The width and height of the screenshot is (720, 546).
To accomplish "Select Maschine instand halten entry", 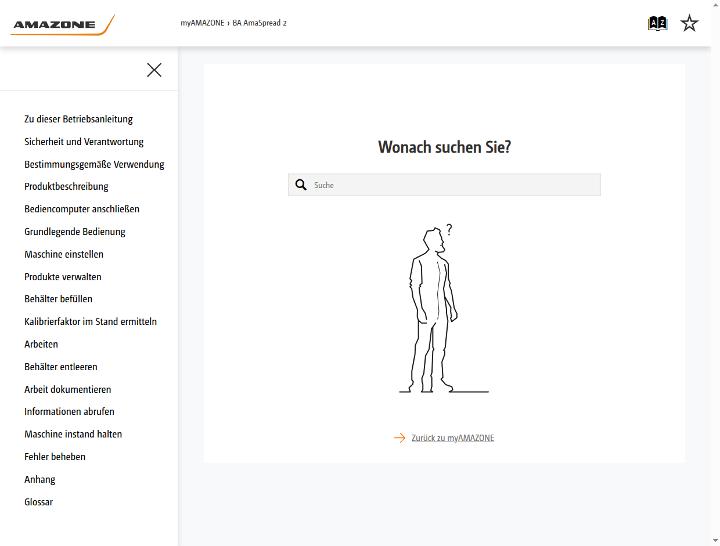I will point(73,434).
